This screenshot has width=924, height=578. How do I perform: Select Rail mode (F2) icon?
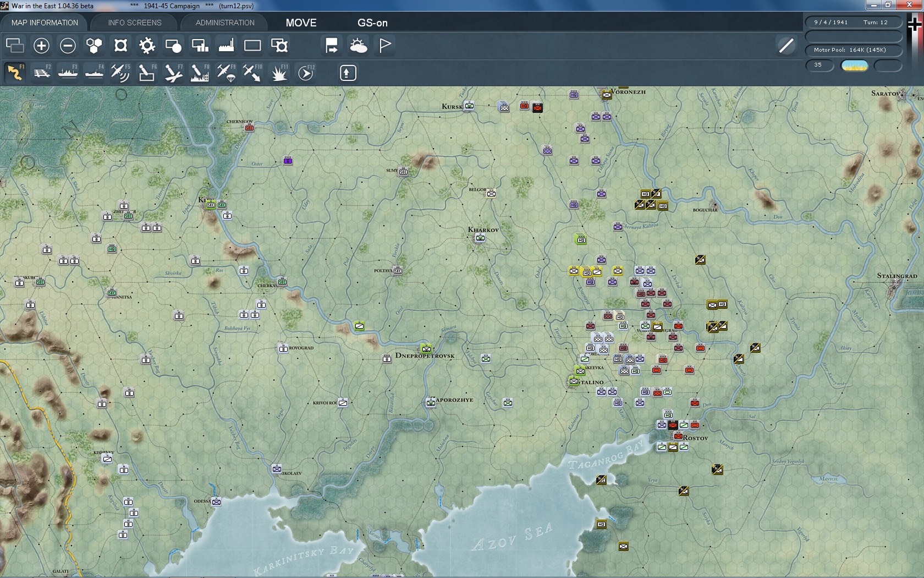pyautogui.click(x=41, y=73)
